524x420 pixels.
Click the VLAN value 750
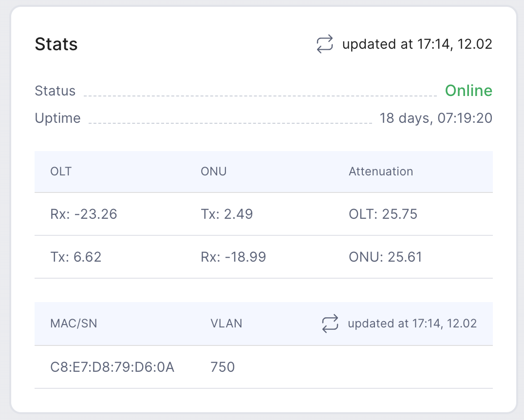[x=223, y=367]
